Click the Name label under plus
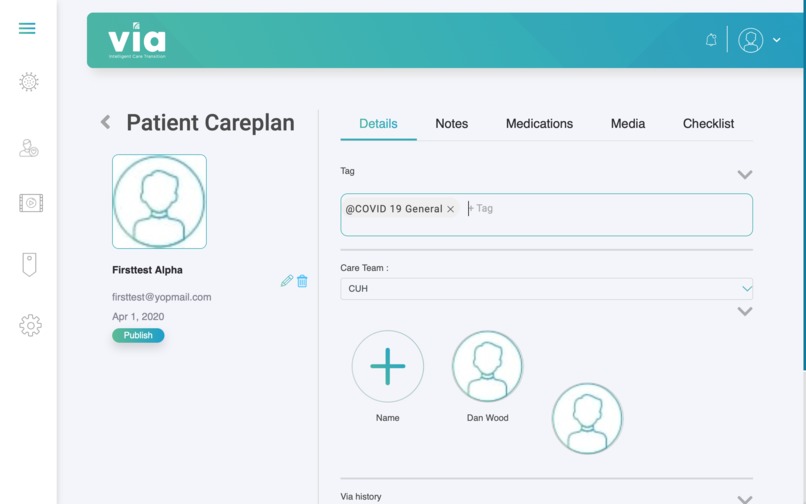Viewport: 806px width, 504px height. click(388, 418)
